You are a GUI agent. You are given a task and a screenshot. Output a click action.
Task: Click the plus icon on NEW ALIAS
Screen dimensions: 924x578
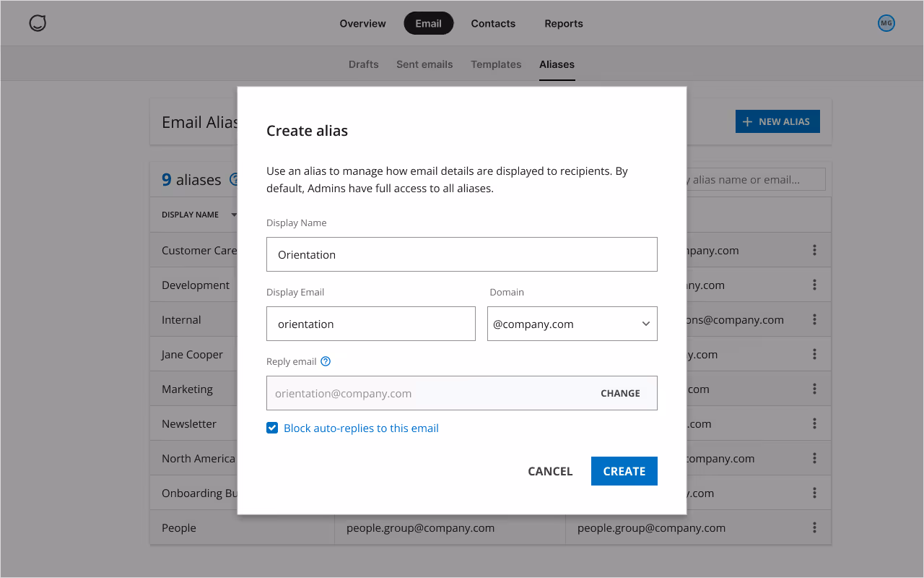pyautogui.click(x=746, y=121)
